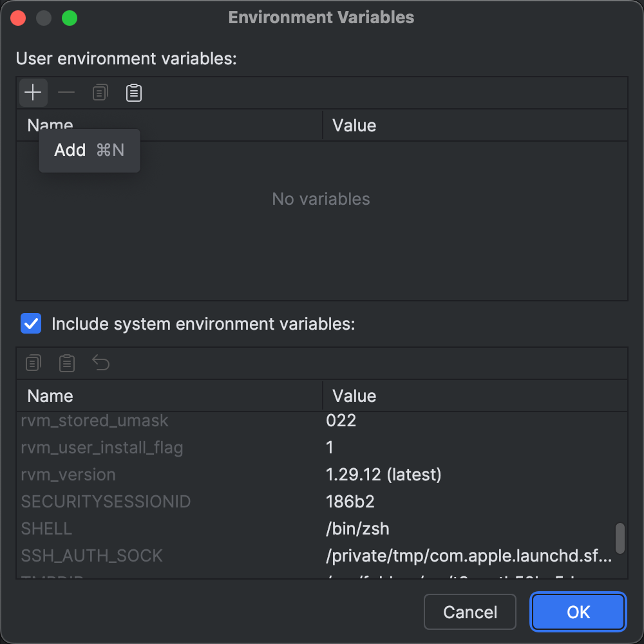Disable Include system environment variables
Image resolution: width=644 pixels, height=644 pixels.
point(30,323)
